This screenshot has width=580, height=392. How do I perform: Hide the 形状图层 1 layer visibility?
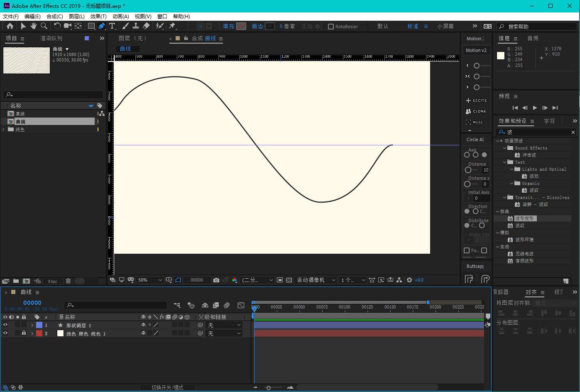point(5,325)
